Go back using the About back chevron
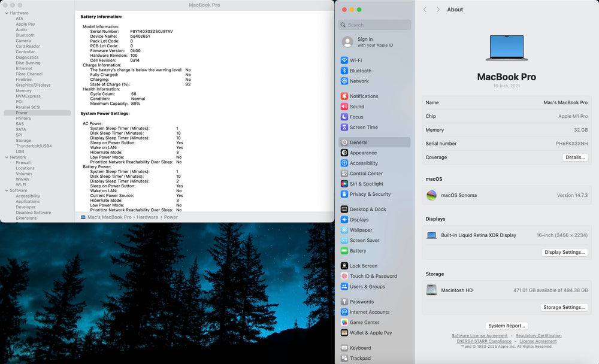This screenshot has width=599, height=364. (425, 10)
